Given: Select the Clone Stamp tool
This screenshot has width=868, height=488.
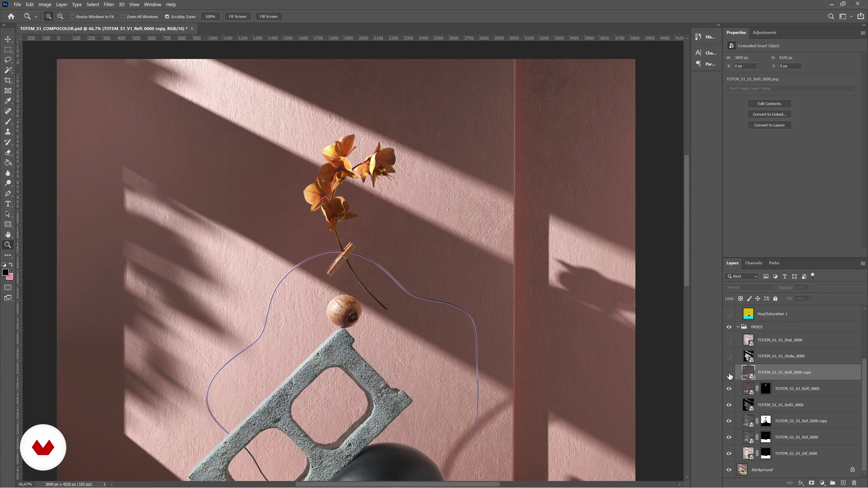Looking at the screenshot, I should (x=8, y=132).
